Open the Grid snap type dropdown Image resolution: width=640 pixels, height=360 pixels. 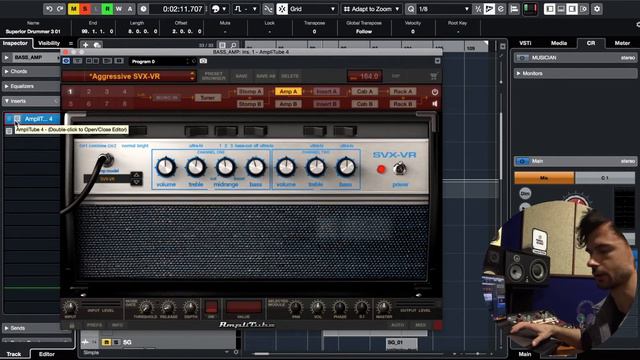click(x=312, y=9)
